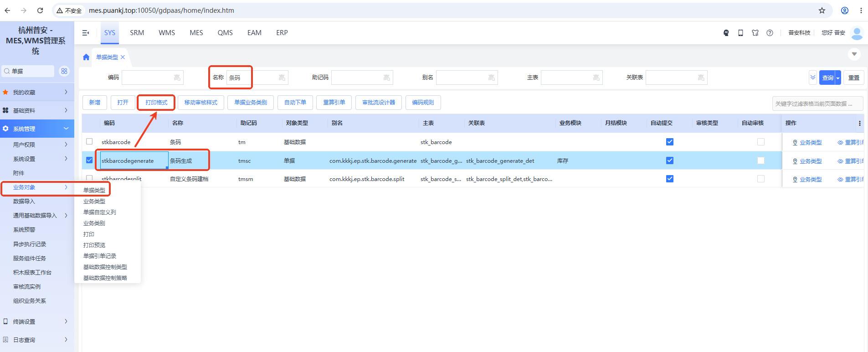868x352 pixels.
Task: Open the tab list dropdown triangle
Action: pos(854,54)
